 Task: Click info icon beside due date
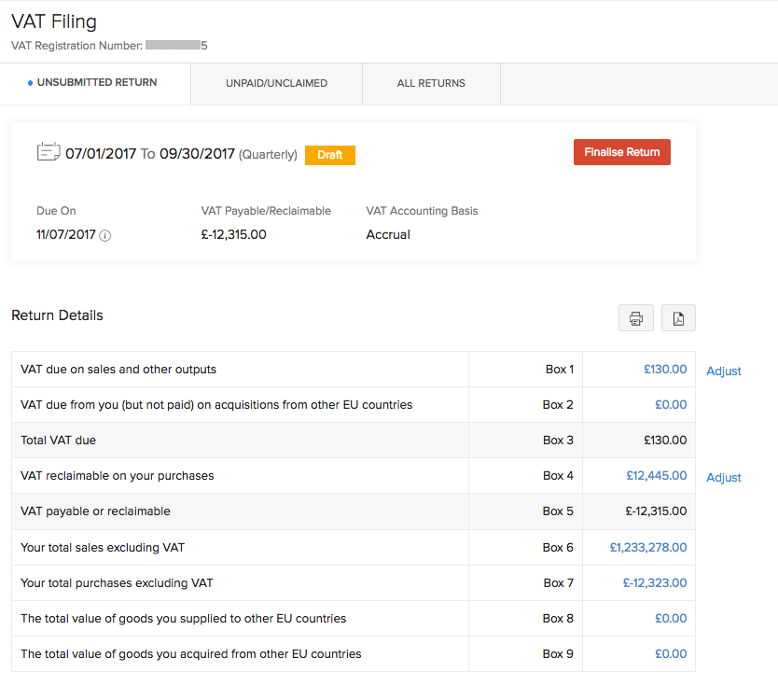pos(105,236)
